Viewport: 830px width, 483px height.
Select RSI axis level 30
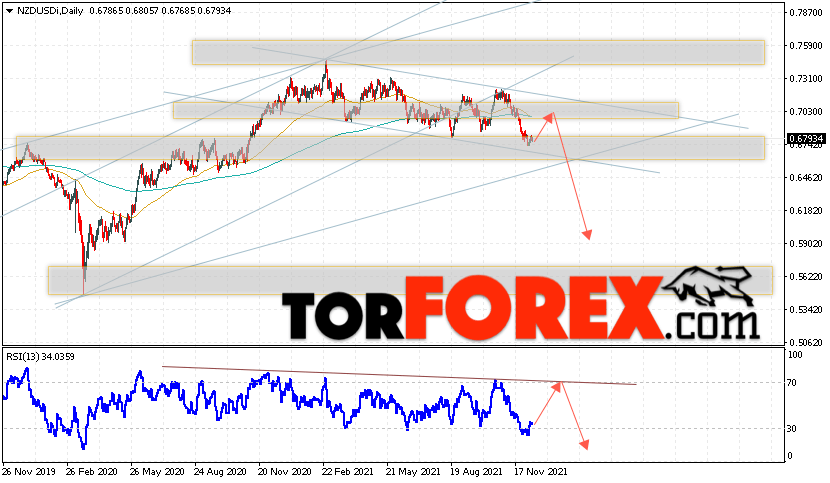coord(792,428)
